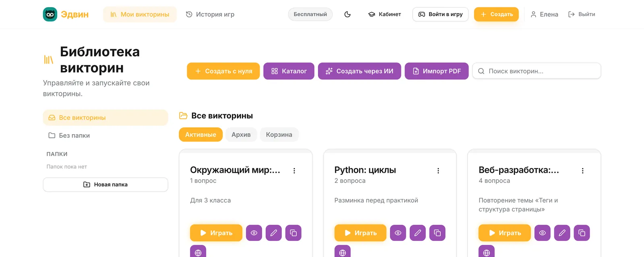
Task: Open Мои викторины tab
Action: click(x=140, y=14)
